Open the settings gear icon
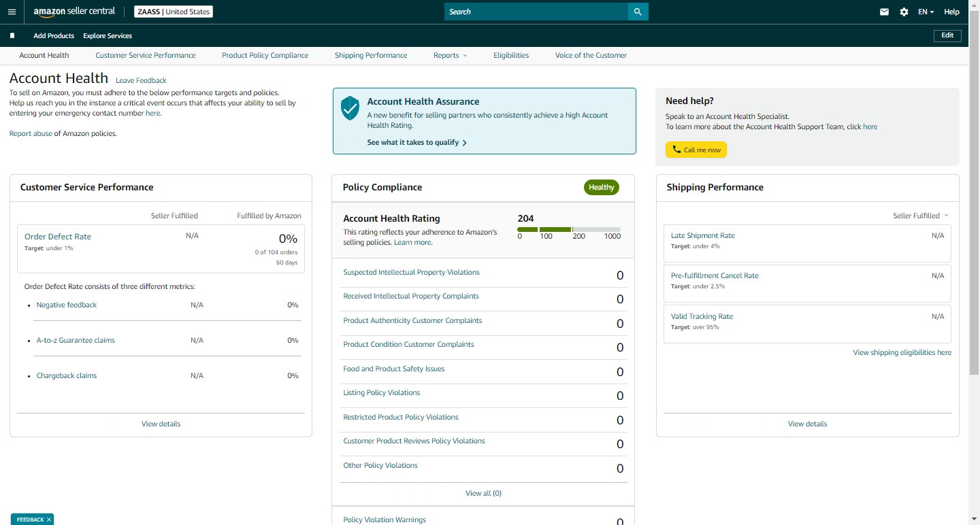This screenshot has height=525, width=980. tap(904, 12)
